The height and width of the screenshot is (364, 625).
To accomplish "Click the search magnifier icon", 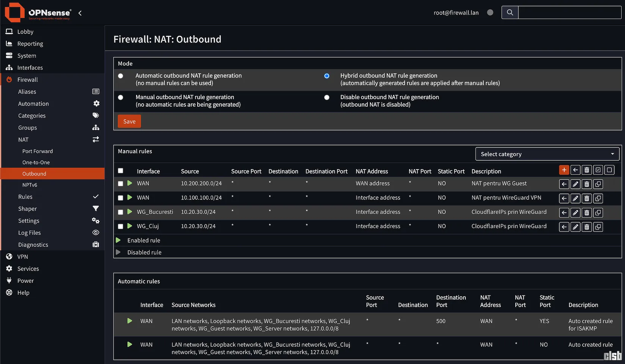I will coord(510,12).
